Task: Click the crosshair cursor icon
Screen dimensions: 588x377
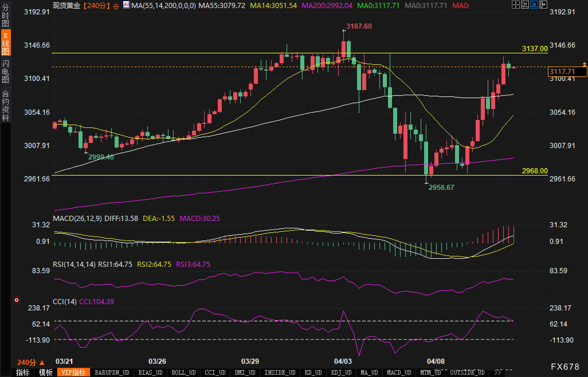Action: [x=516, y=5]
